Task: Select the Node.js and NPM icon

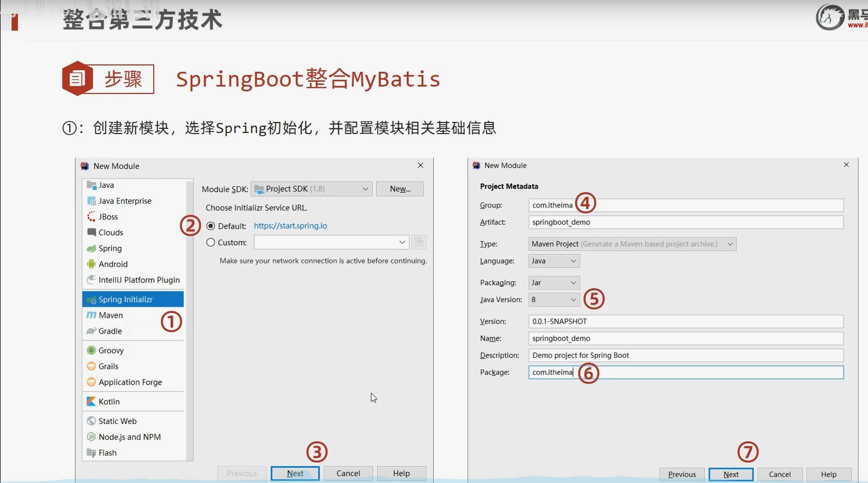Action: (x=91, y=437)
